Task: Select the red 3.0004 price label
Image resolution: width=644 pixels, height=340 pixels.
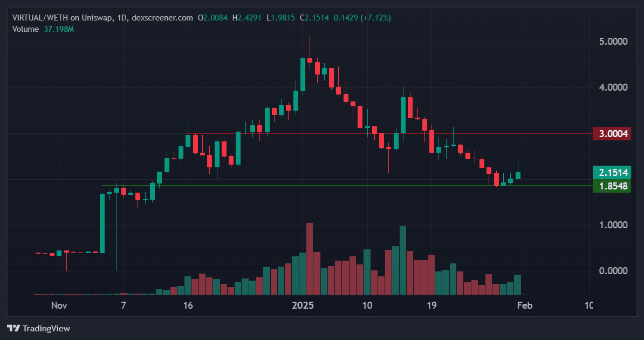Action: (x=612, y=134)
